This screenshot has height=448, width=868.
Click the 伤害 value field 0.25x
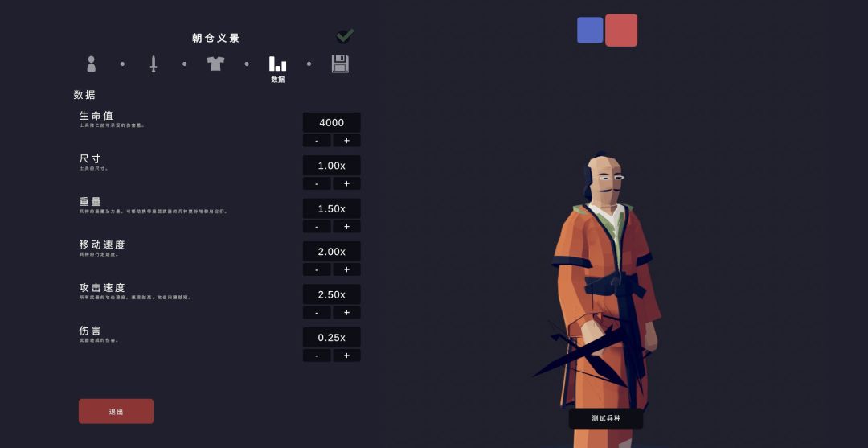tap(332, 337)
